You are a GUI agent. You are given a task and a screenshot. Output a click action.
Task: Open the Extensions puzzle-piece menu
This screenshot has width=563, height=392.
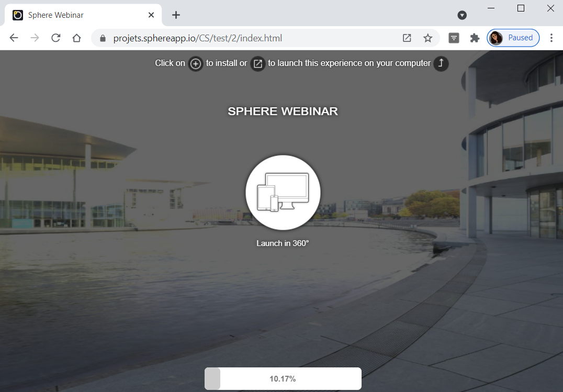475,38
